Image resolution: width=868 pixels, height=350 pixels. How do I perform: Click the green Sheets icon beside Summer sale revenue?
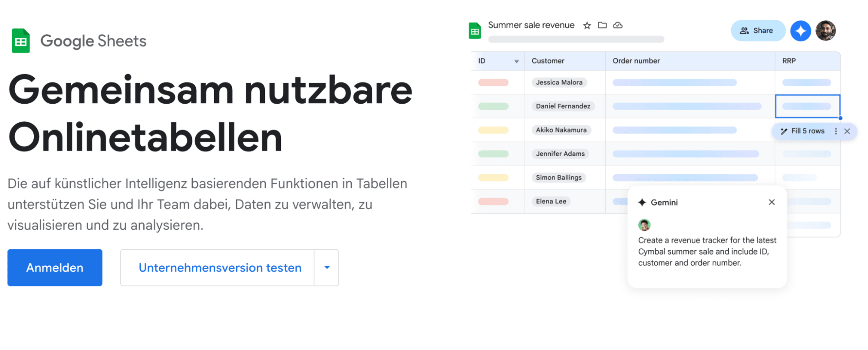475,31
